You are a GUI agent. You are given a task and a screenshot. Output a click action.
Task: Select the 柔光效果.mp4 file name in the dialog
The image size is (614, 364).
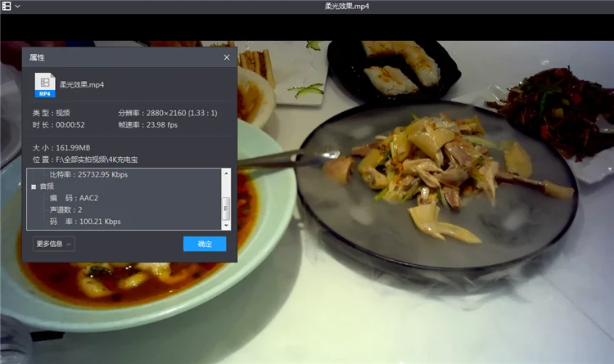point(82,84)
